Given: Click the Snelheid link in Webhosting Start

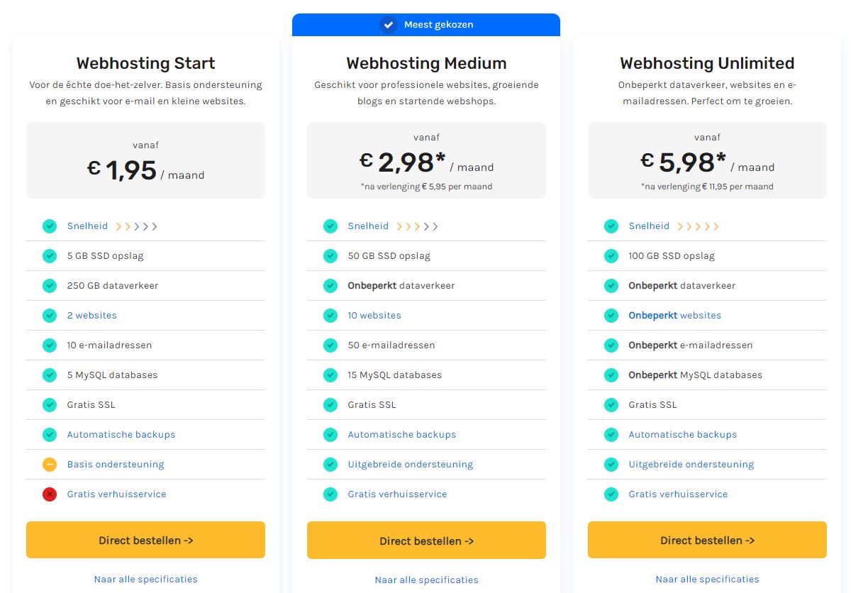Looking at the screenshot, I should [87, 226].
